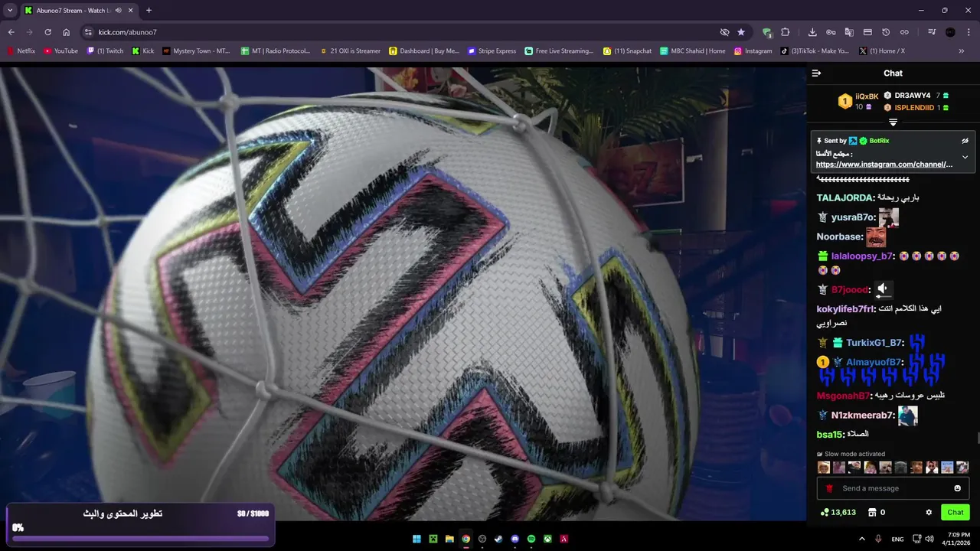
Task: Click username TALAJORDA in chat
Action: 844,197
